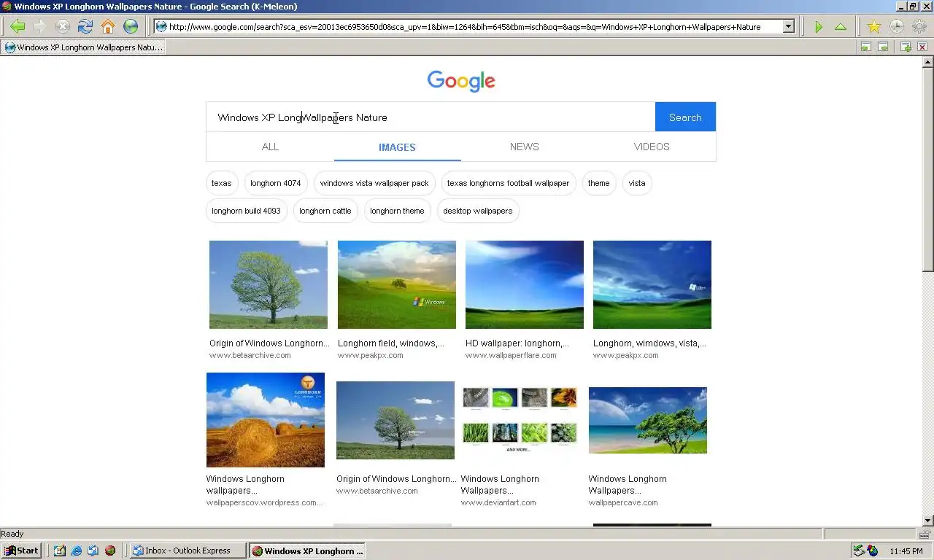The image size is (934, 560).
Task: Click the 'longhorn 4074' suggestion chip
Action: point(275,183)
